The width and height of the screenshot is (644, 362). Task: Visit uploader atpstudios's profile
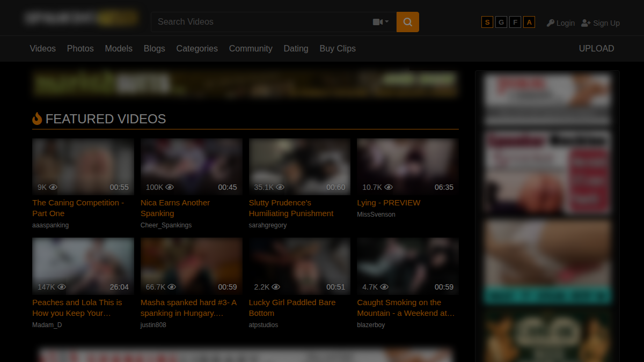(264, 325)
